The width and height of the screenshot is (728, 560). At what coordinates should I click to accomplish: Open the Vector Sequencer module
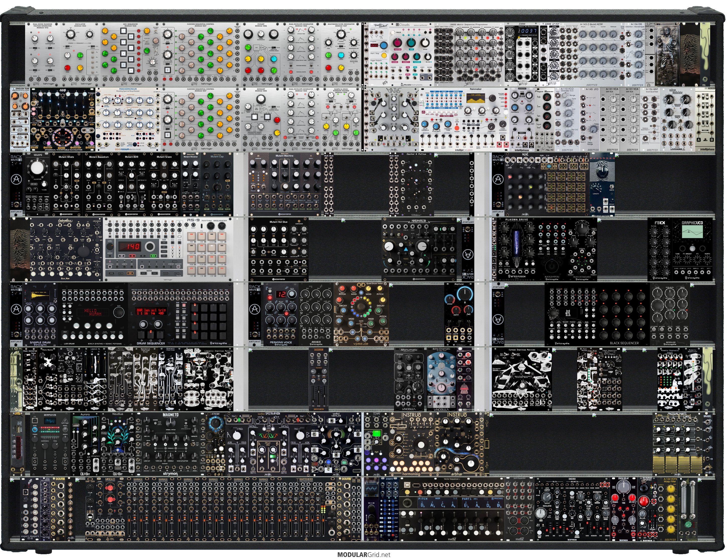(451, 509)
